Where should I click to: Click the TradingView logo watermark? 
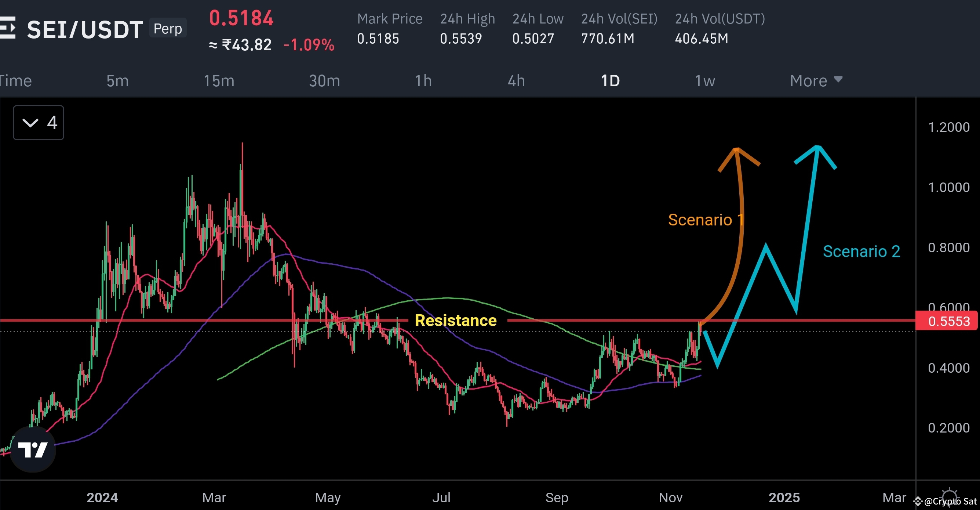point(33,449)
